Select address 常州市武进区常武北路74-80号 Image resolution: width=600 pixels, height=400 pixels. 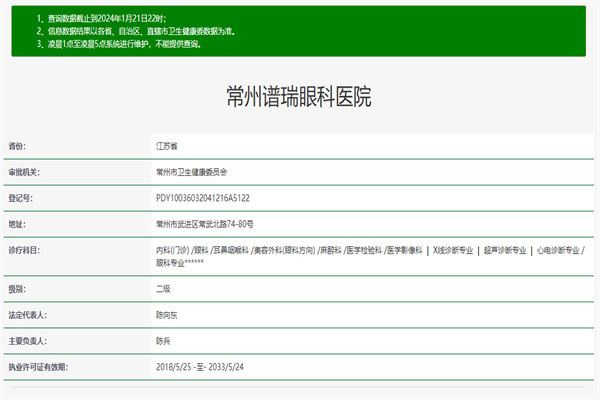click(205, 224)
